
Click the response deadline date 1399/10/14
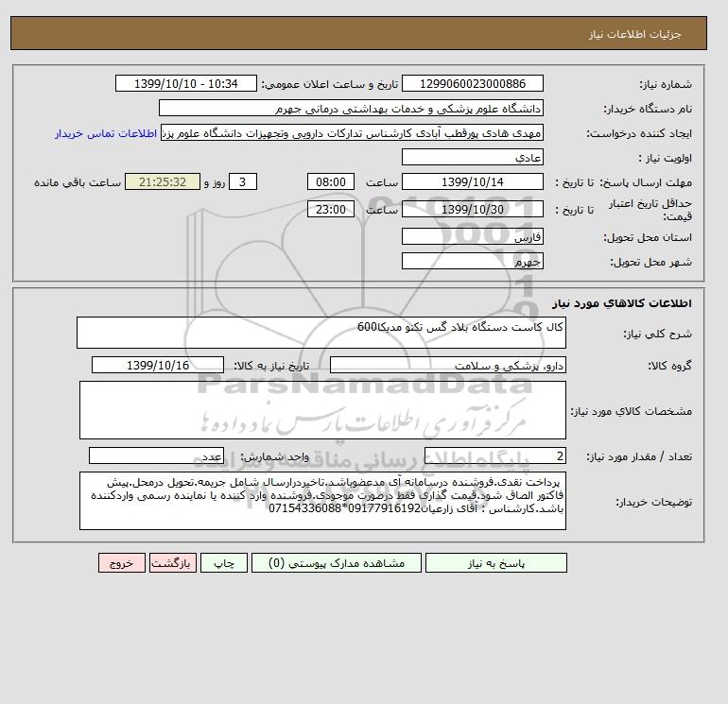(472, 182)
